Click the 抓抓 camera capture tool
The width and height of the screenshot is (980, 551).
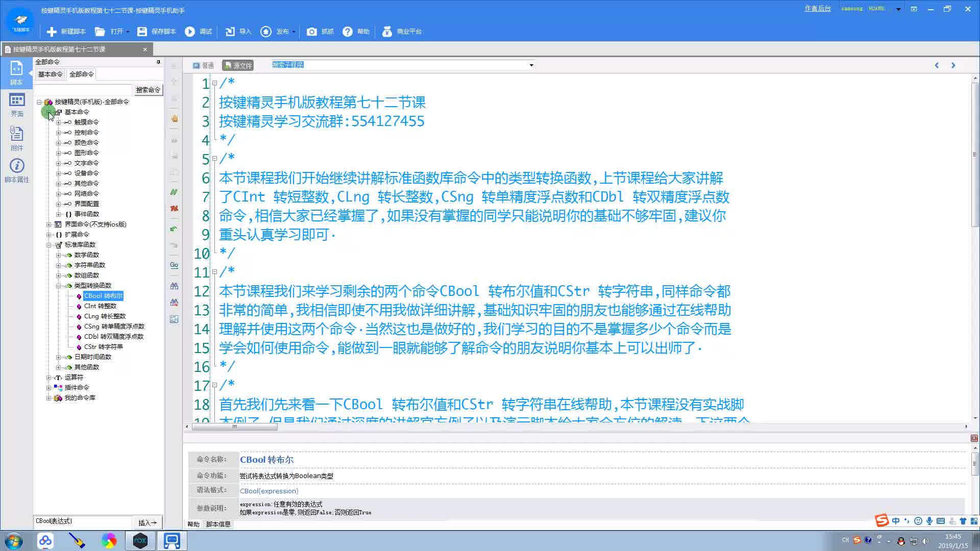311,32
